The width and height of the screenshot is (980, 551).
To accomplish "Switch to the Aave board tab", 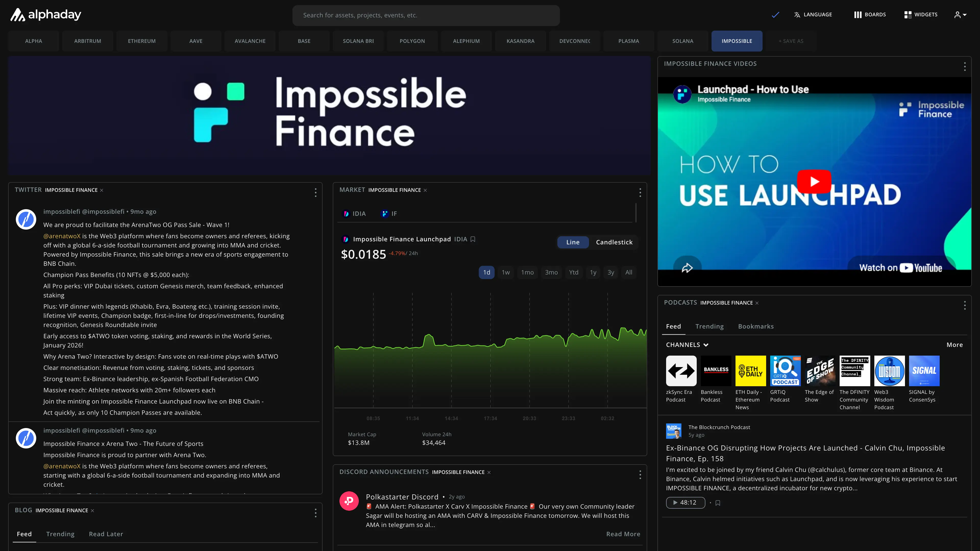I will point(196,41).
